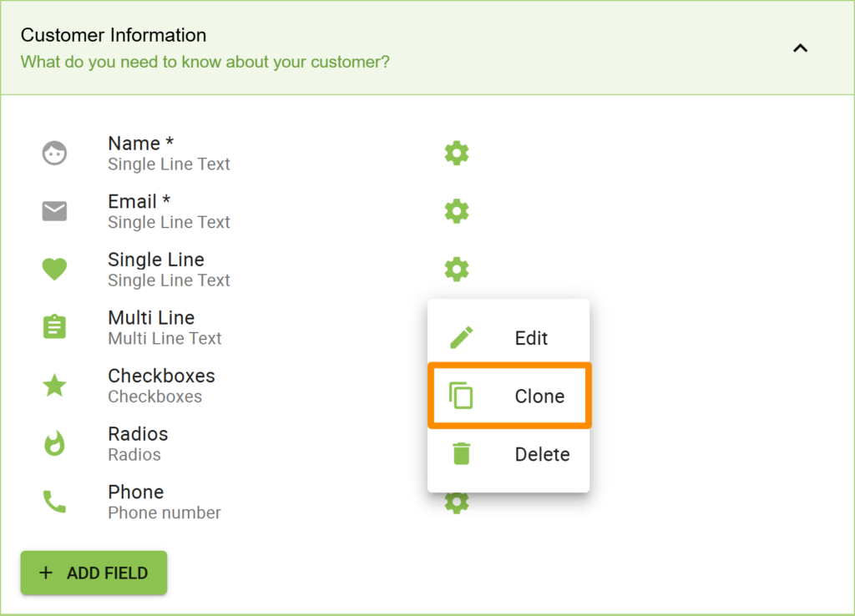
Task: Click the heart icon beside Single Line
Action: (54, 270)
